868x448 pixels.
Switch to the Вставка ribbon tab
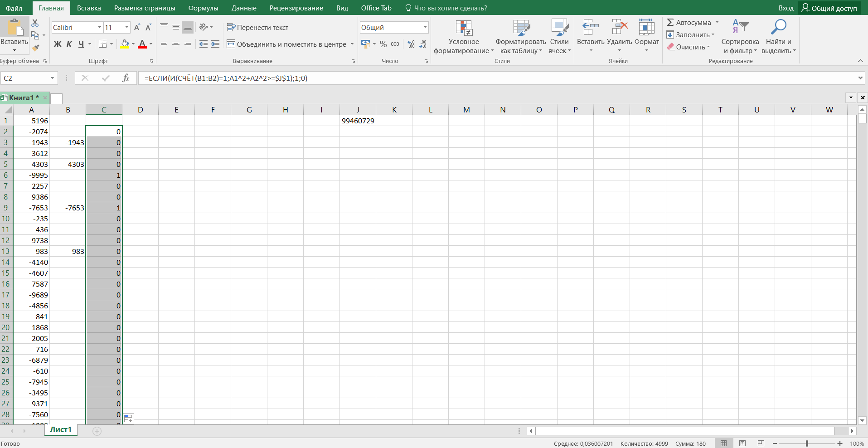tap(89, 8)
